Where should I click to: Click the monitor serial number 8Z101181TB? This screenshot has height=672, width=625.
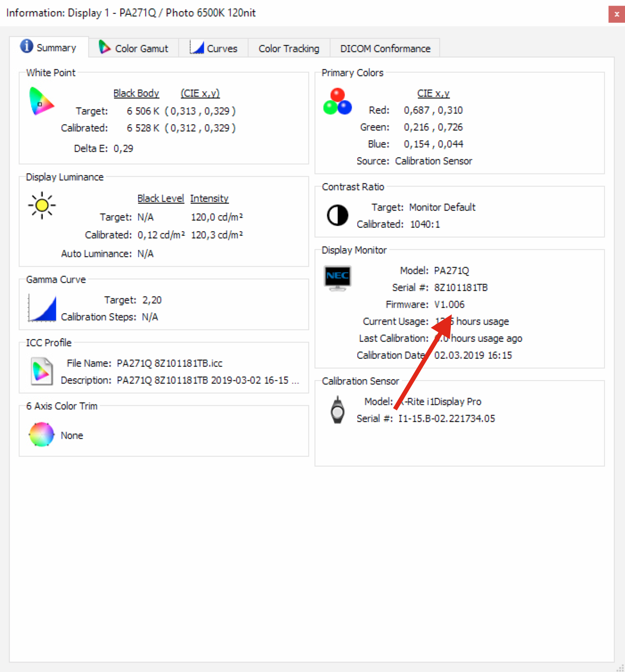(x=461, y=287)
